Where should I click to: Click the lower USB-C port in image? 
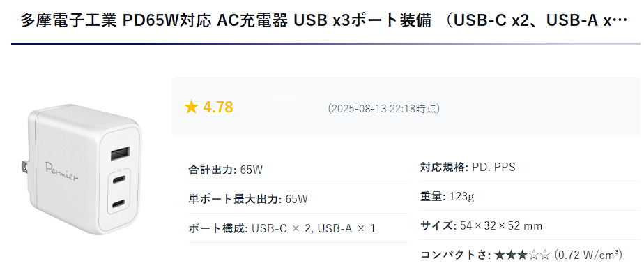pyautogui.click(x=118, y=203)
